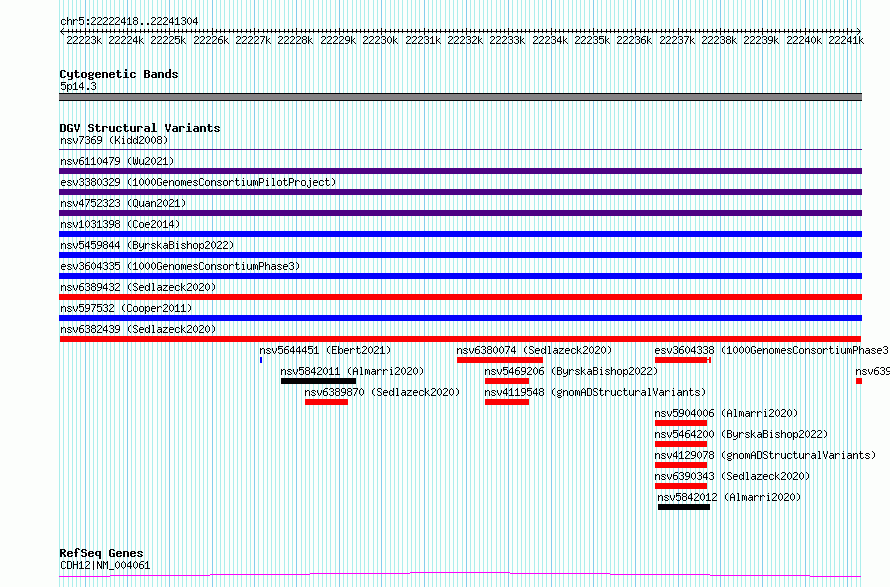
Task: Click the chr5:22222418..22241304 coordinate text
Action: pyautogui.click(x=129, y=21)
